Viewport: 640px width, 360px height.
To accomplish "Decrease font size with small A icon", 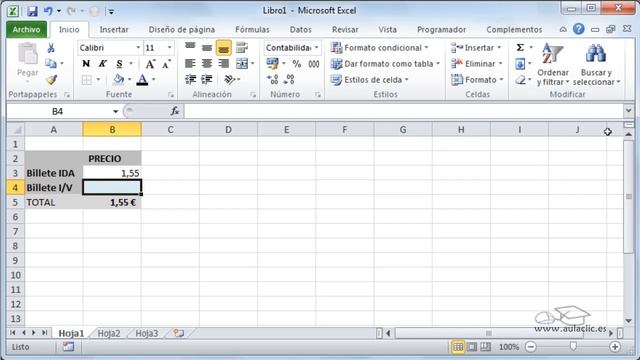I will (166, 64).
